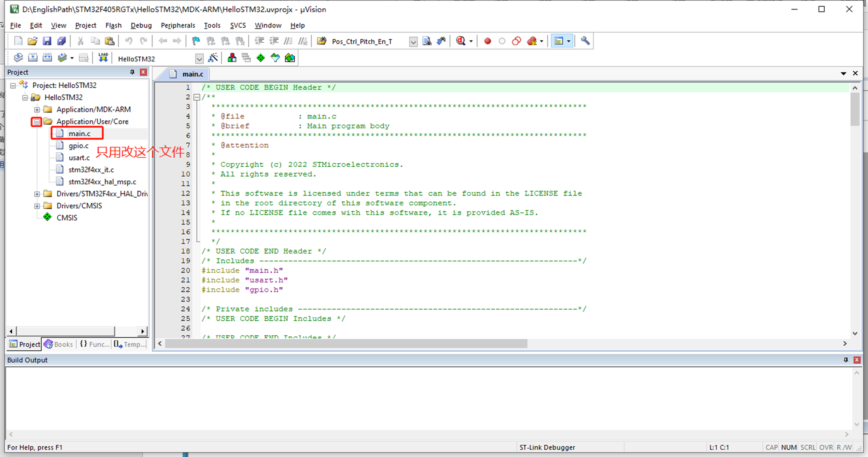Open Configuration with the wrench icon
This screenshot has width=868, height=457.
(x=585, y=41)
